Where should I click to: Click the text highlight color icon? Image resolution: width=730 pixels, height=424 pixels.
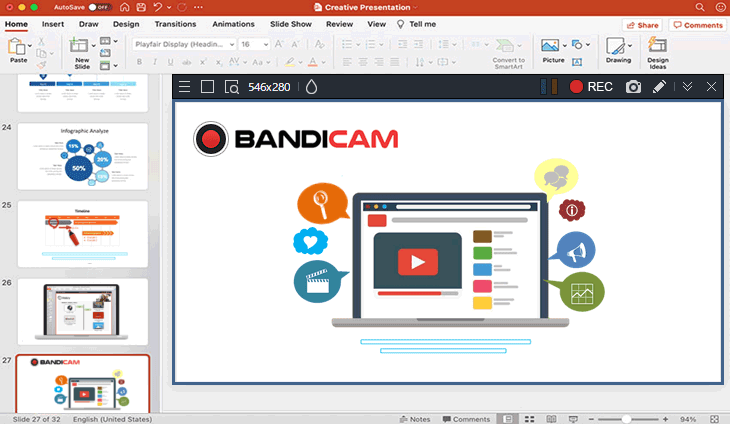(290, 62)
